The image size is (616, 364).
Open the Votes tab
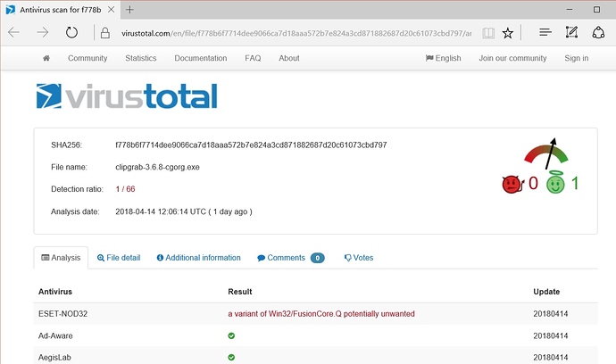tap(359, 258)
